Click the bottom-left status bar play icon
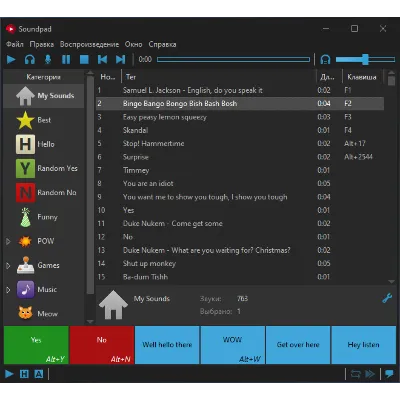This screenshot has height=400, width=400. coord(9,374)
